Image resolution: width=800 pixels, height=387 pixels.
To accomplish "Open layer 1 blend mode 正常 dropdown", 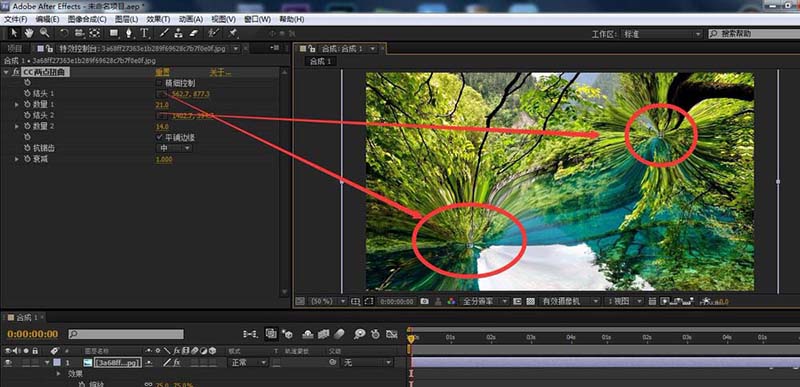I will [x=248, y=363].
